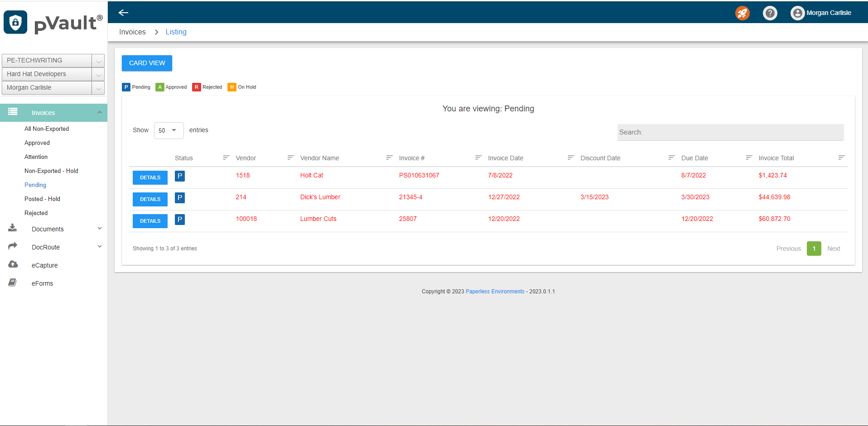Click due date 8/7/2022
The width and height of the screenshot is (868, 426).
coord(694,175)
